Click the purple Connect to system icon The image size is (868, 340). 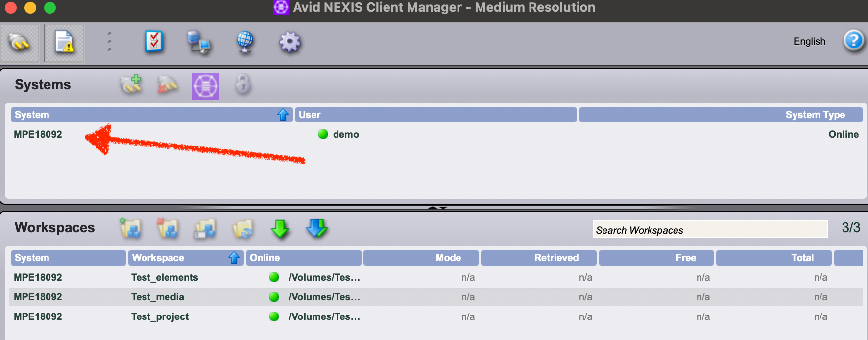[206, 86]
